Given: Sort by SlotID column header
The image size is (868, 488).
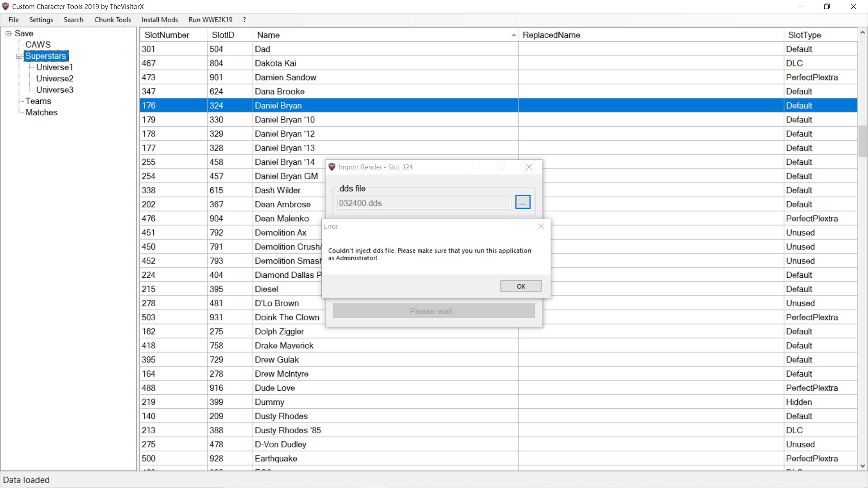Looking at the screenshot, I should (x=230, y=35).
